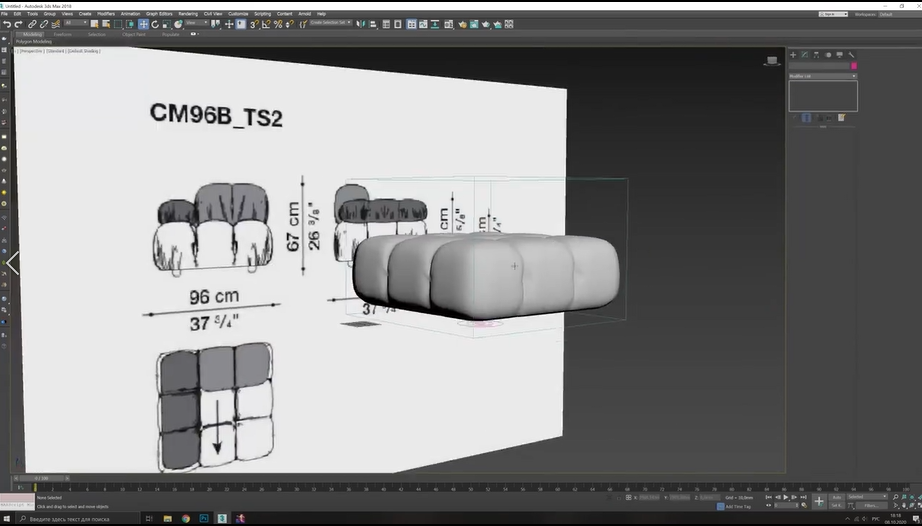The width and height of the screenshot is (922, 526).
Task: Click the Add Time Tag label
Action: tap(739, 506)
